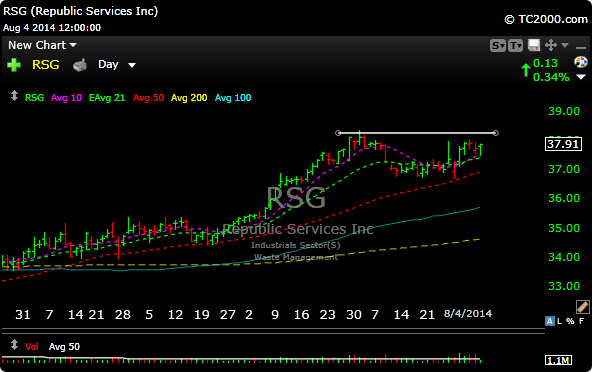The height and width of the screenshot is (372, 592).
Task: Click the Avg 10 legend label
Action: tap(66, 98)
